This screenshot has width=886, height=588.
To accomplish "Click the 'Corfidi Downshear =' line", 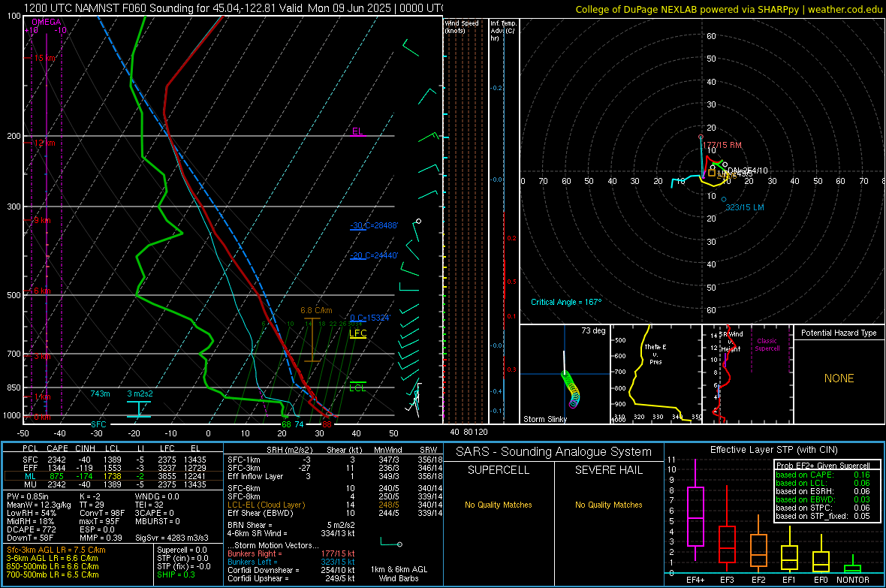I will click(x=291, y=571).
